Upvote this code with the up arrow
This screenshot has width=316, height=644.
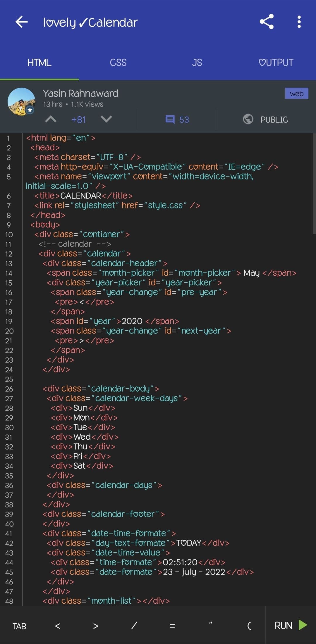(x=51, y=119)
